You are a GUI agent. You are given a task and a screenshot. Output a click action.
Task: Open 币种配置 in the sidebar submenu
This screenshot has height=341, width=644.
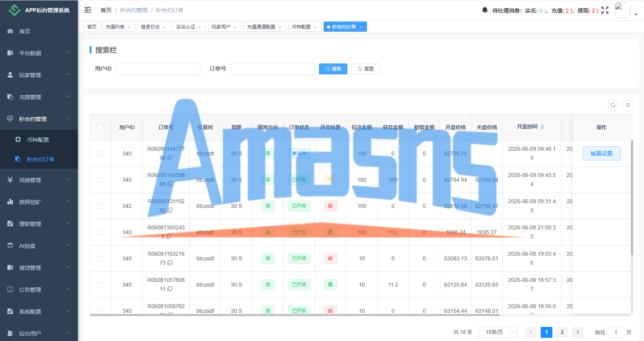click(39, 140)
